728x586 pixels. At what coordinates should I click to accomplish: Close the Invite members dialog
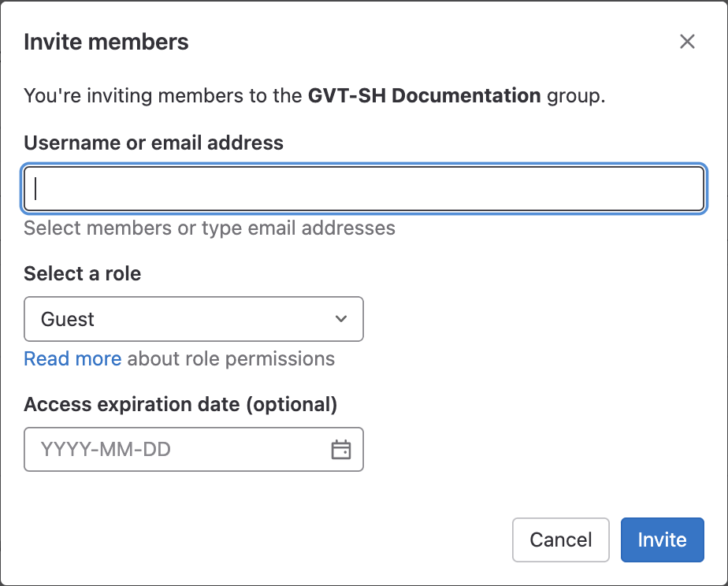(x=687, y=42)
